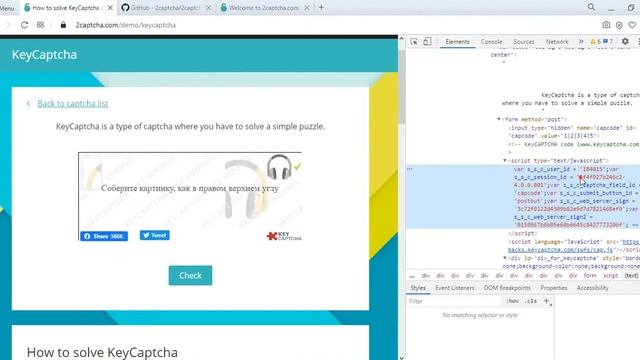
Task: Click the Twitter Tweet button
Action: coord(155,236)
